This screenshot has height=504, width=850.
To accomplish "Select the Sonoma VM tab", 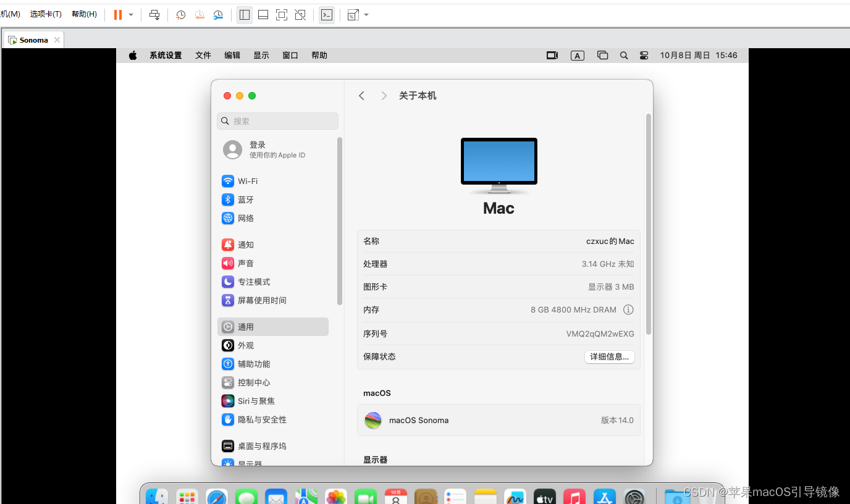I will click(33, 40).
